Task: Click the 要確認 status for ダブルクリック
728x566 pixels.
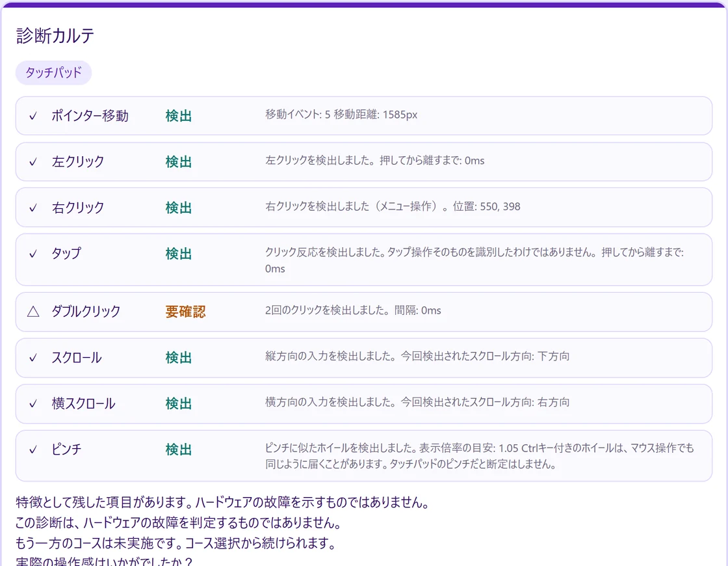Action: 185,312
